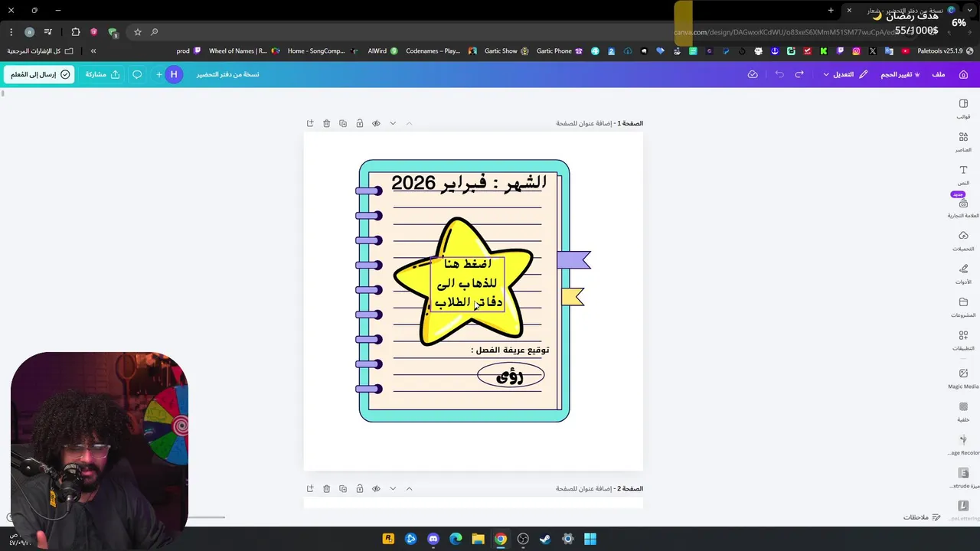Open the Editing (التعديل) mode dropdown
The width and height of the screenshot is (980, 551).
(x=845, y=74)
